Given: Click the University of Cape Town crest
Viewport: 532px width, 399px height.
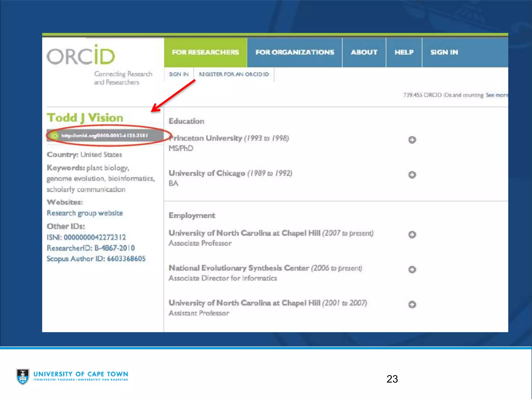Looking at the screenshot, I should [x=23, y=376].
